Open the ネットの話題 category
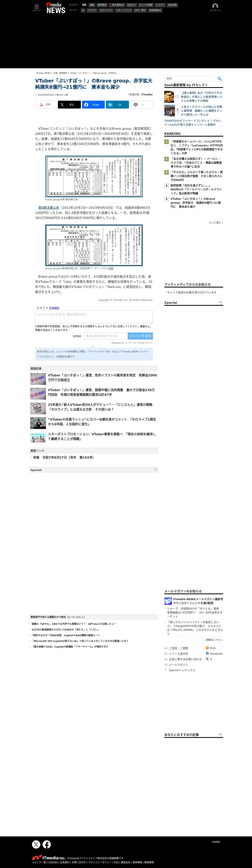This screenshot has width=252, height=868. 146,5
